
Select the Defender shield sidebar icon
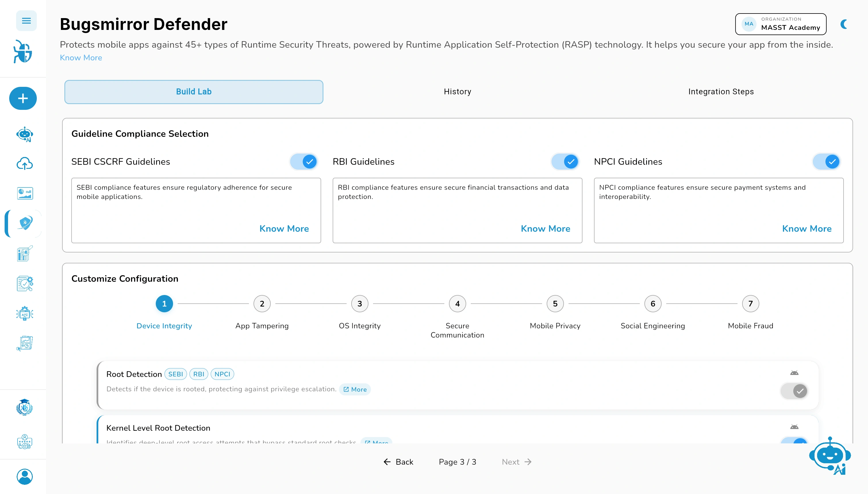[x=25, y=223]
